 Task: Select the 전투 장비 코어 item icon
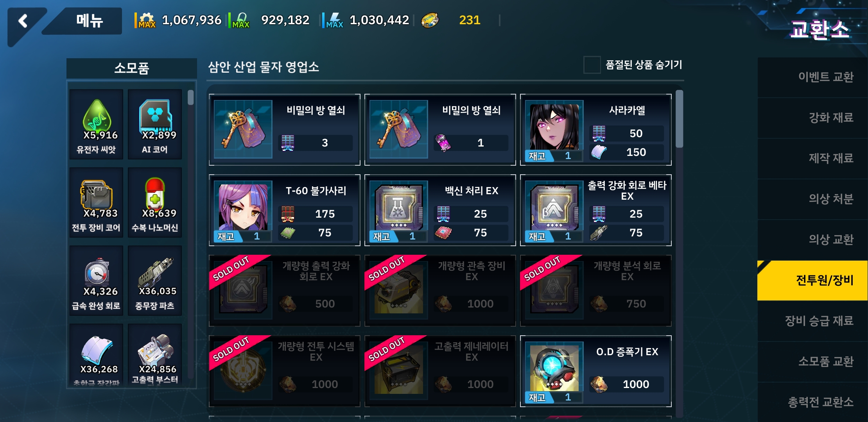pyautogui.click(x=97, y=194)
